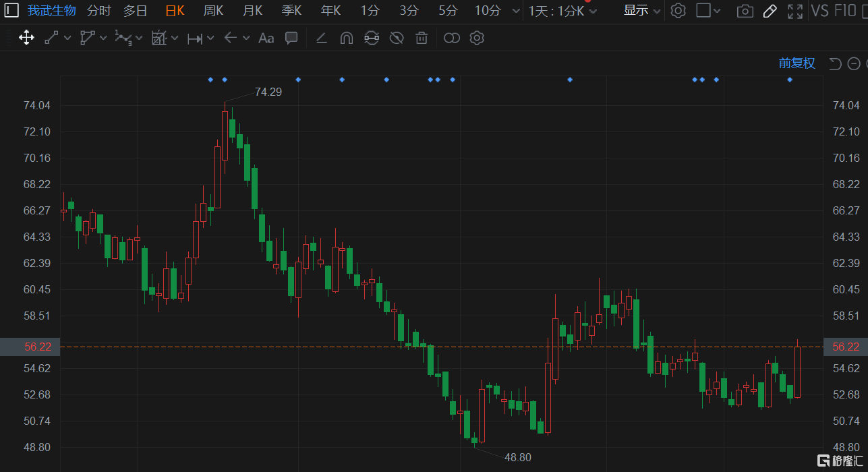
Task: Click the VS compare button
Action: (819, 11)
